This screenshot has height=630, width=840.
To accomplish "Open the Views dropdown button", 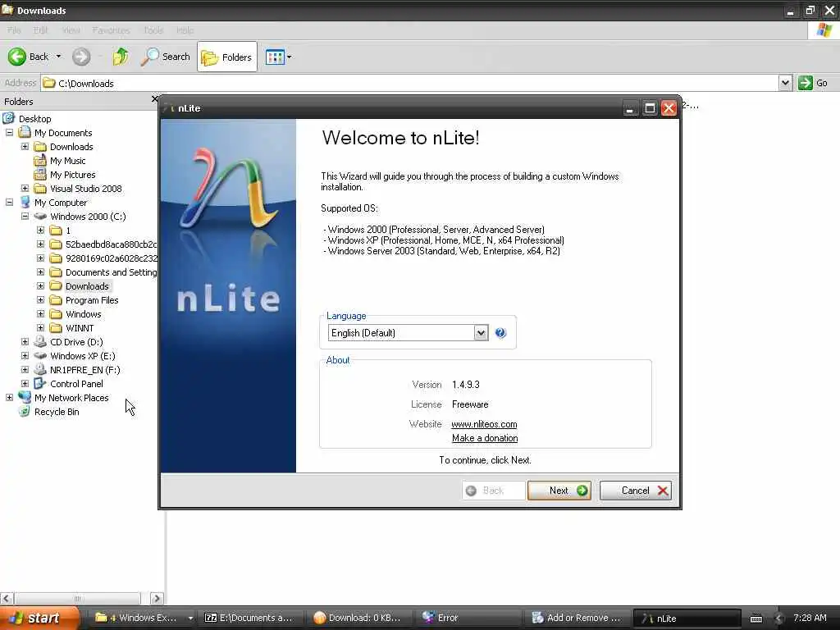I will pos(279,57).
